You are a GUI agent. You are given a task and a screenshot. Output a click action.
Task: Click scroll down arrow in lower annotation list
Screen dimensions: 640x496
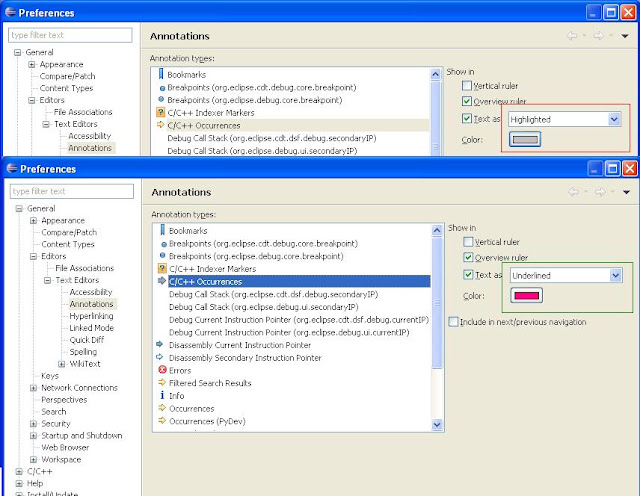click(x=437, y=425)
